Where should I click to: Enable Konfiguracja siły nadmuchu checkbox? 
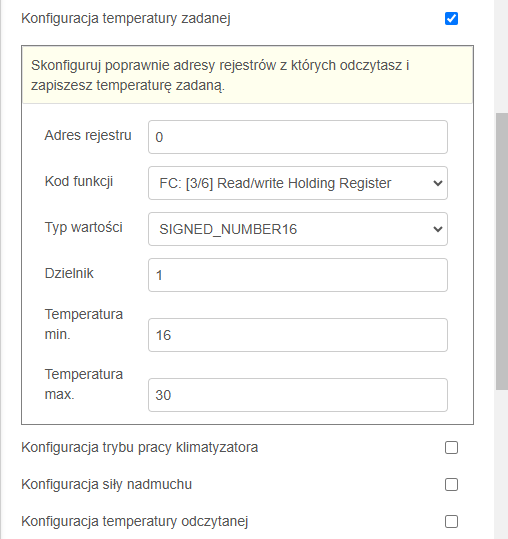point(451,485)
